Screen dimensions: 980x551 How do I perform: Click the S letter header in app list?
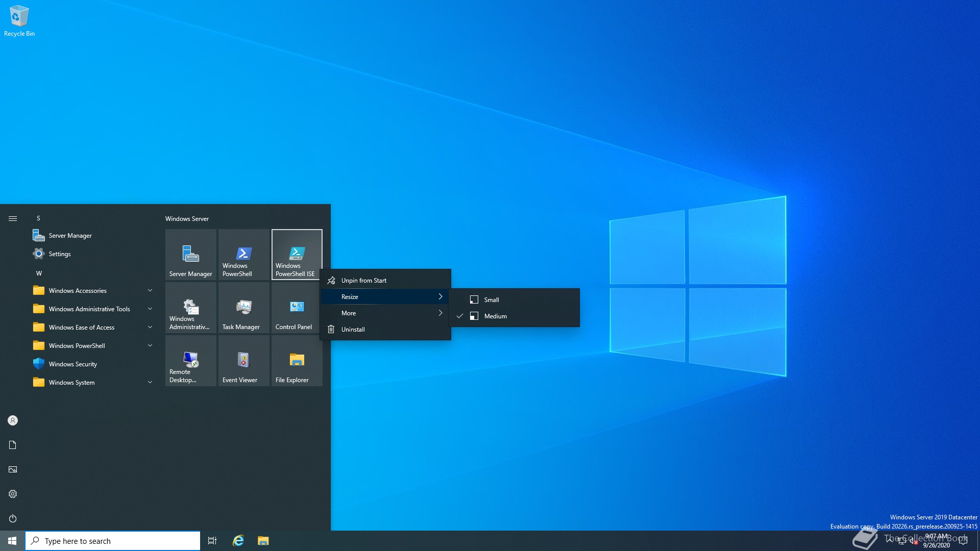(38, 218)
